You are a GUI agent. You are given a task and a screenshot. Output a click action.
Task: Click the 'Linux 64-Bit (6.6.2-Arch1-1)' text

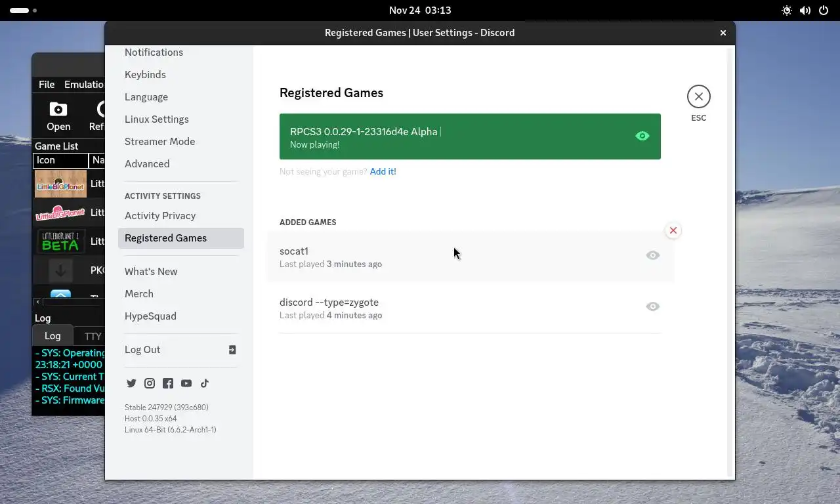click(171, 430)
